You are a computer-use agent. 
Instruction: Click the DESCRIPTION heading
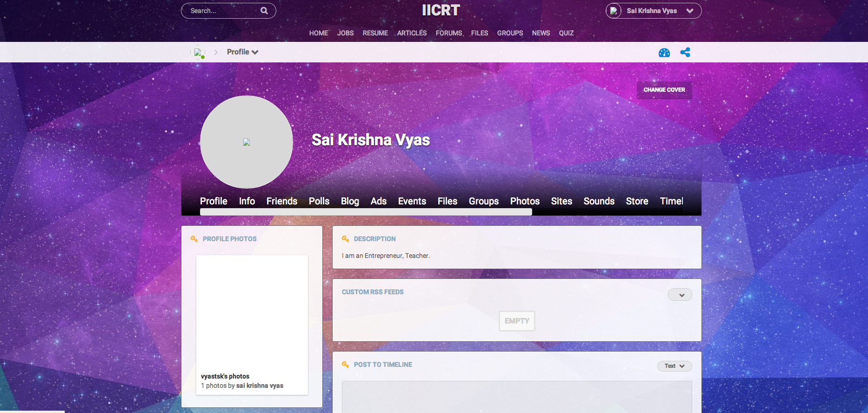375,239
